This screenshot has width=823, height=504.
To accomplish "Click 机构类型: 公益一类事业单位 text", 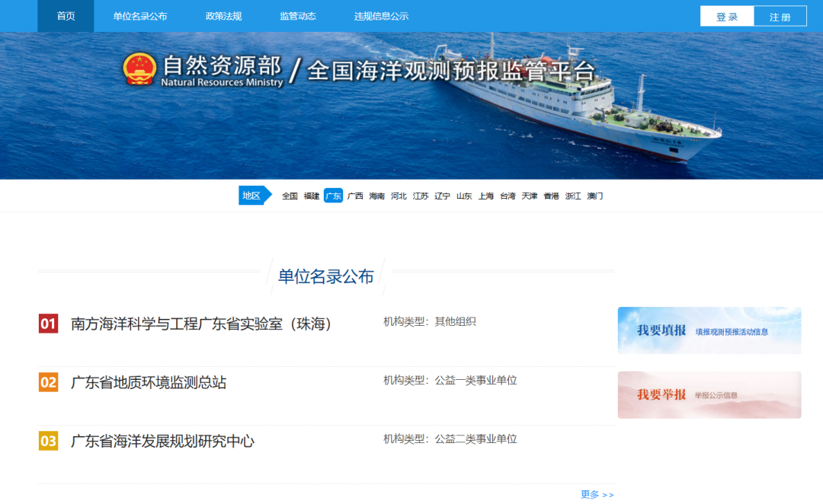I will click(450, 380).
